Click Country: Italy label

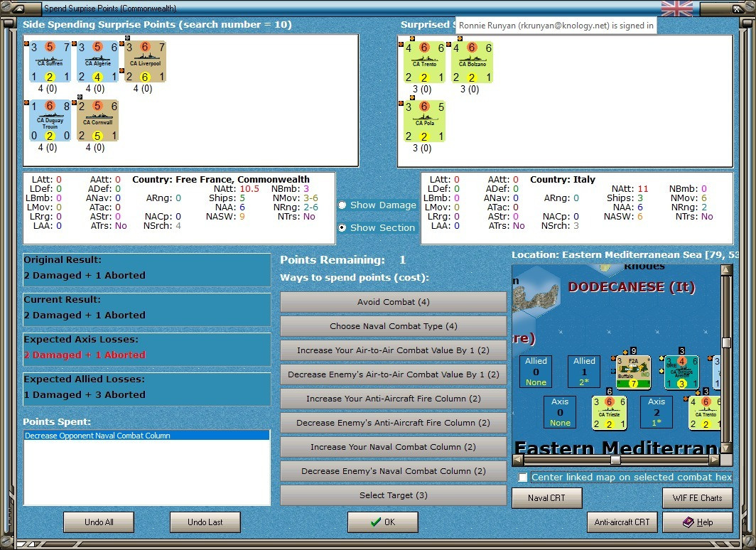pos(563,179)
